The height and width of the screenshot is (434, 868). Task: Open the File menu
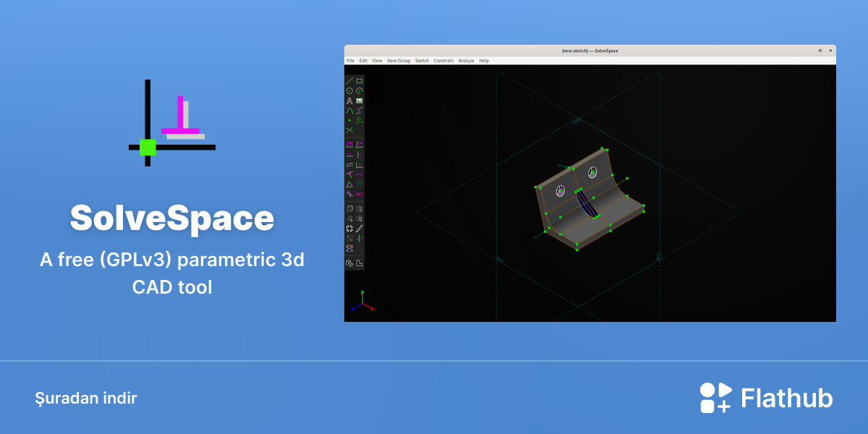tap(350, 61)
